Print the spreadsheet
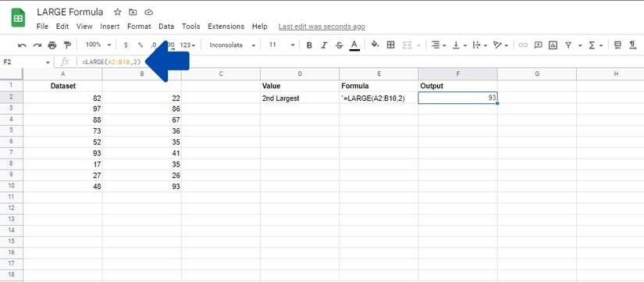Image resolution: width=644 pixels, height=282 pixels. [x=52, y=45]
